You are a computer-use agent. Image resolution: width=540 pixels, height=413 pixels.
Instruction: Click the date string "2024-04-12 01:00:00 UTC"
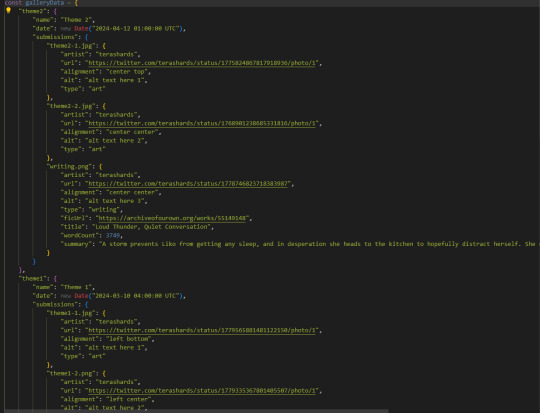[136, 29]
